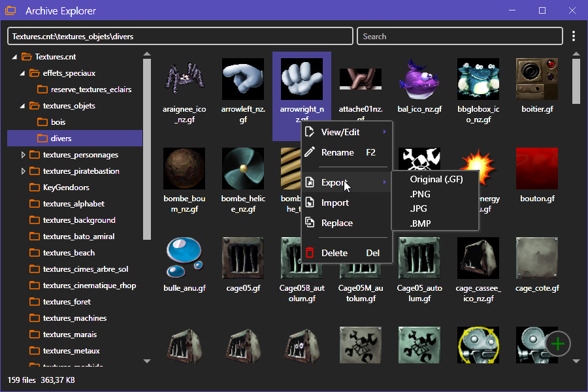Click the Replace icon in the context menu
588x392 pixels.
point(310,223)
